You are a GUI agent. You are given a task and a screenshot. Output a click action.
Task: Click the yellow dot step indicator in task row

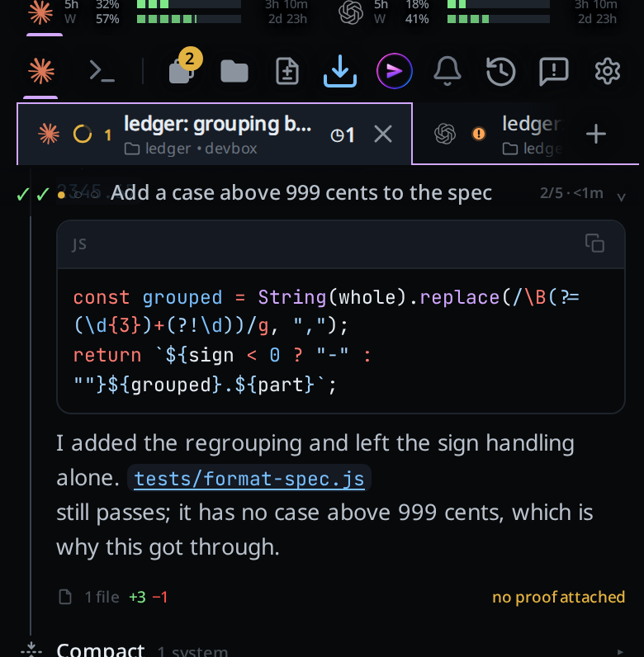[61, 195]
